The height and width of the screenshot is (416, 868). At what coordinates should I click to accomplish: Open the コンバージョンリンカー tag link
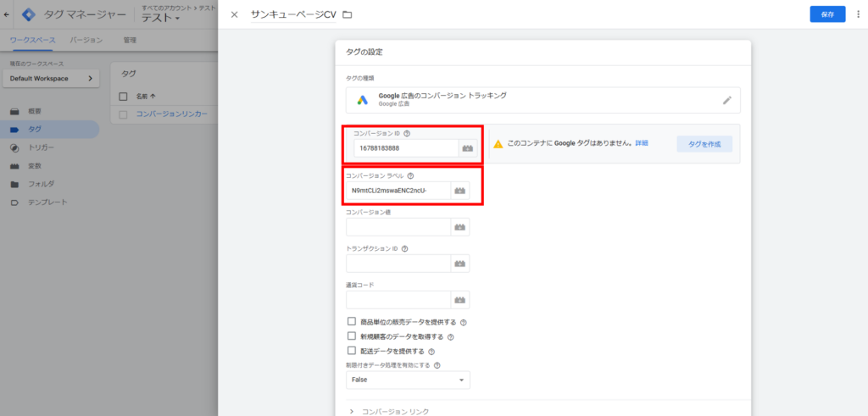click(172, 114)
